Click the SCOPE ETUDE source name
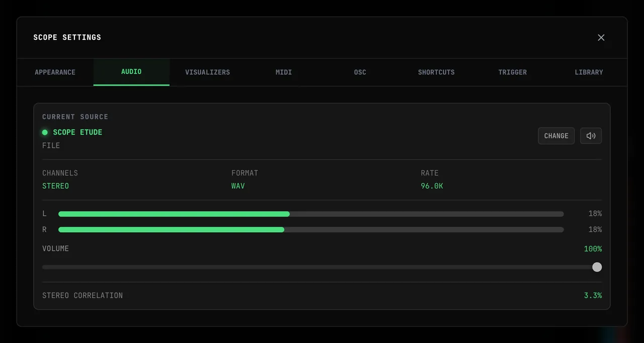Screen dimensions: 644x343 click(x=77, y=132)
